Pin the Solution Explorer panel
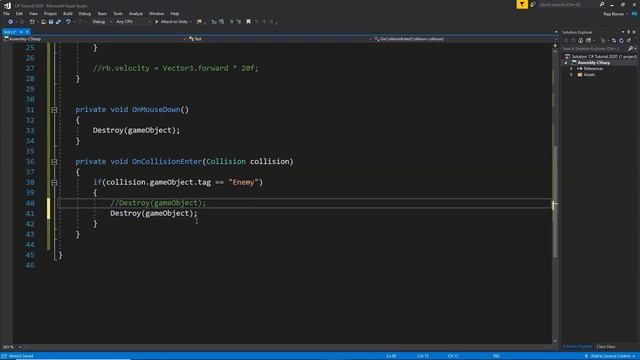 (x=629, y=32)
